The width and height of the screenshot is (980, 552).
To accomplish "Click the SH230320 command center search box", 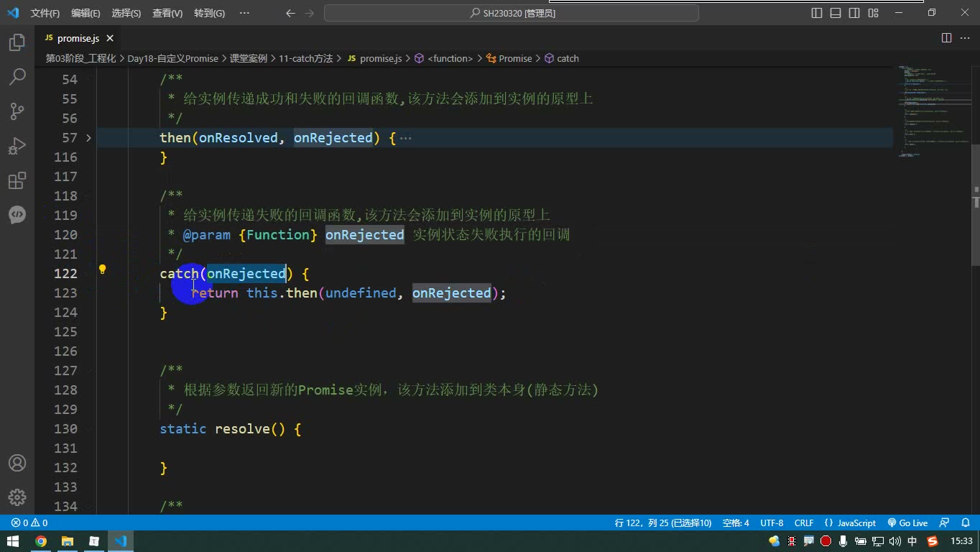I will pyautogui.click(x=512, y=13).
